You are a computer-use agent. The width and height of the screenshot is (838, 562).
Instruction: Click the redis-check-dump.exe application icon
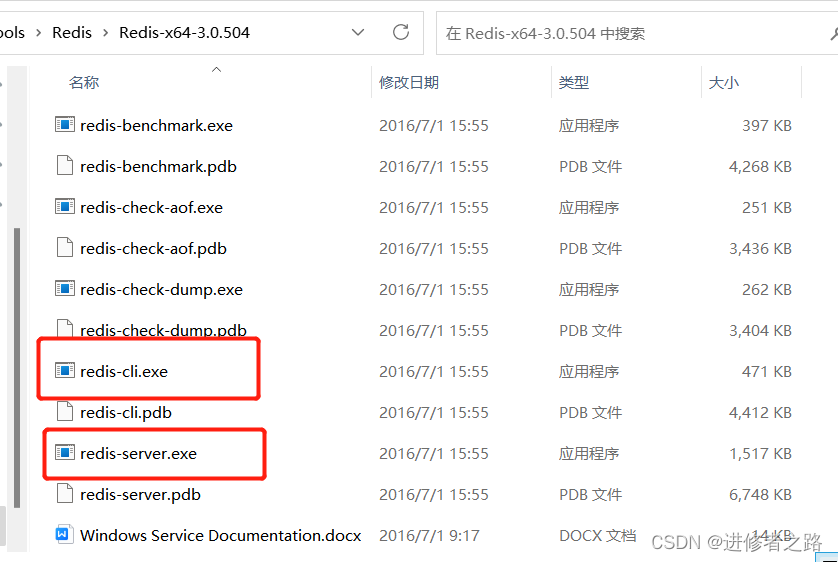pos(65,289)
